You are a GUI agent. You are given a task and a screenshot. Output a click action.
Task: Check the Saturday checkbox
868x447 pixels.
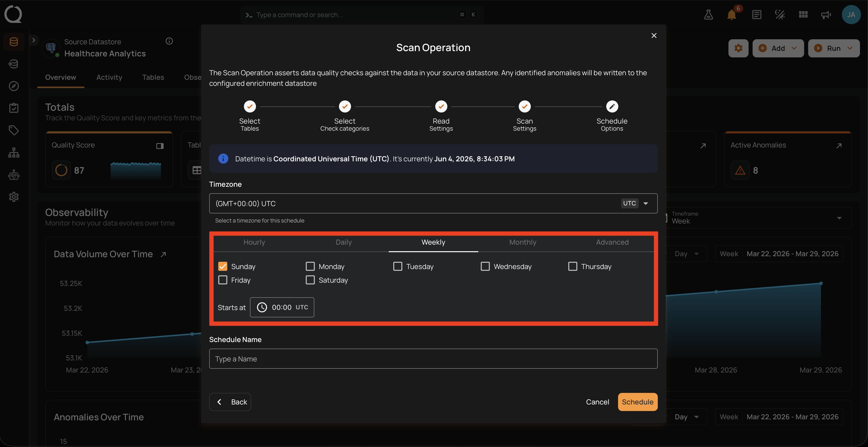tap(310, 280)
